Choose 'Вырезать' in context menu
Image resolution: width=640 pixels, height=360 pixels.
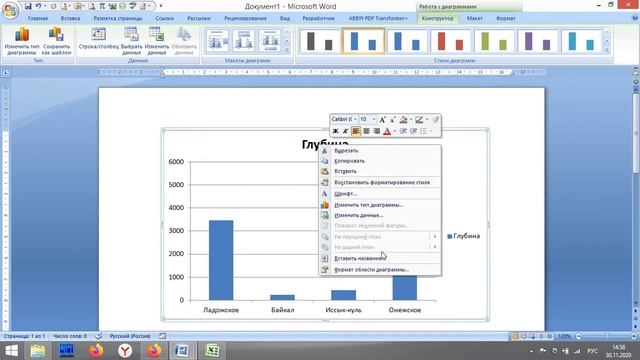380,151
